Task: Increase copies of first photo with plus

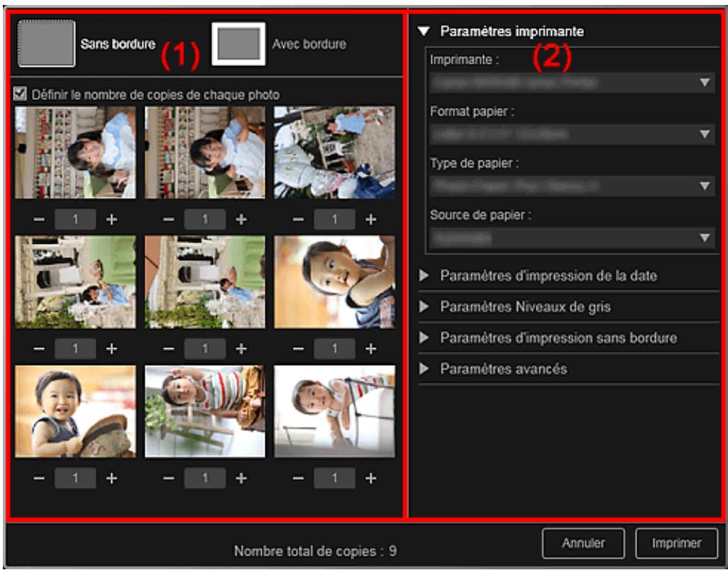Action: tap(110, 219)
